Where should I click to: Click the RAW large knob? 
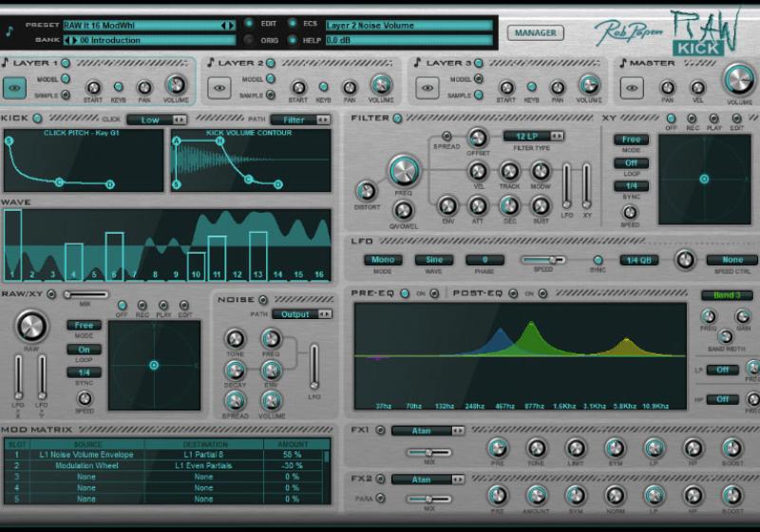(31, 326)
